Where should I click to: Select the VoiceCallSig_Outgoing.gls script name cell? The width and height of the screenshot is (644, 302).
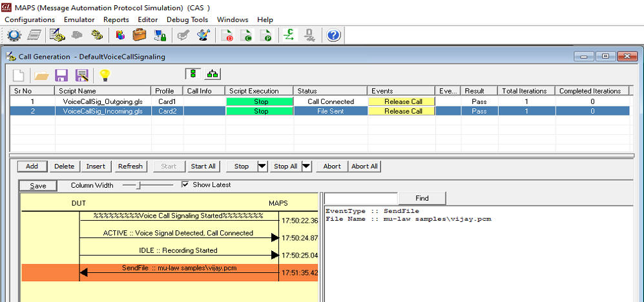103,101
